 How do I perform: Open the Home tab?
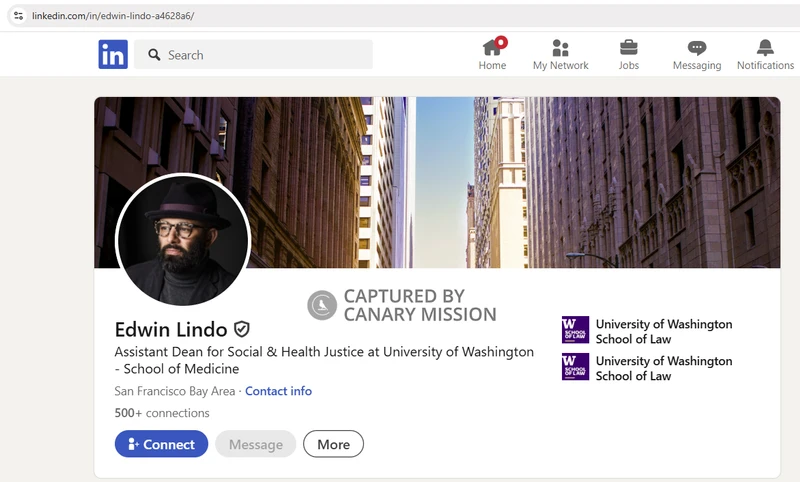(492, 54)
